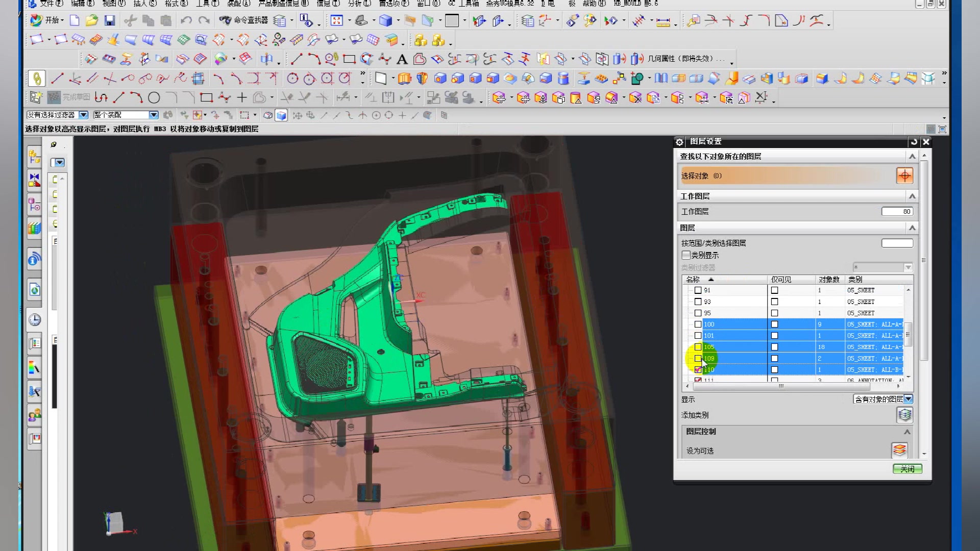Click the Undo arrow icon
This screenshot has height=551, width=980.
click(x=186, y=20)
